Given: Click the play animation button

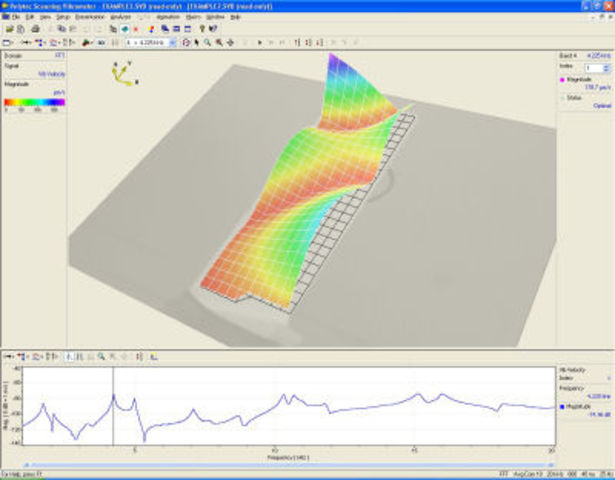Looking at the screenshot, I should click(259, 43).
